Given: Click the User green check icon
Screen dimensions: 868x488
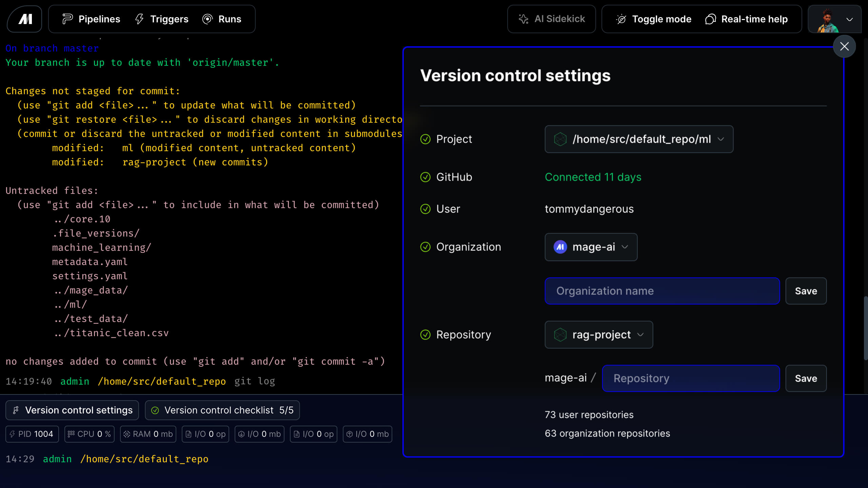Looking at the screenshot, I should [425, 209].
